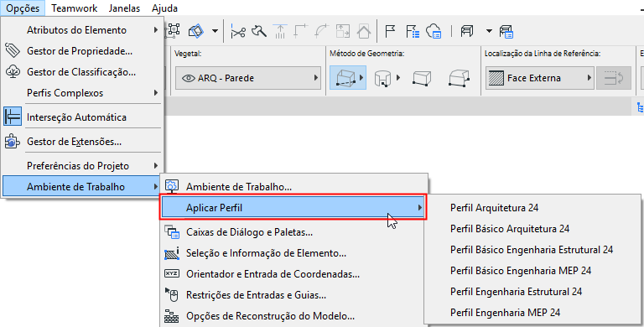
Task: Click the greyed corner intersect icon
Action: [301, 31]
